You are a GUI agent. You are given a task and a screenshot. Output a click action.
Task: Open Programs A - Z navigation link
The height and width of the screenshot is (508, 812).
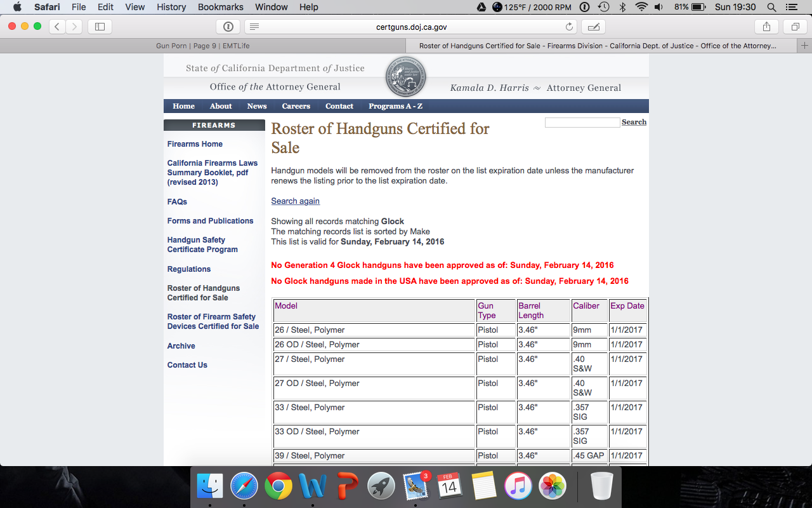(395, 106)
